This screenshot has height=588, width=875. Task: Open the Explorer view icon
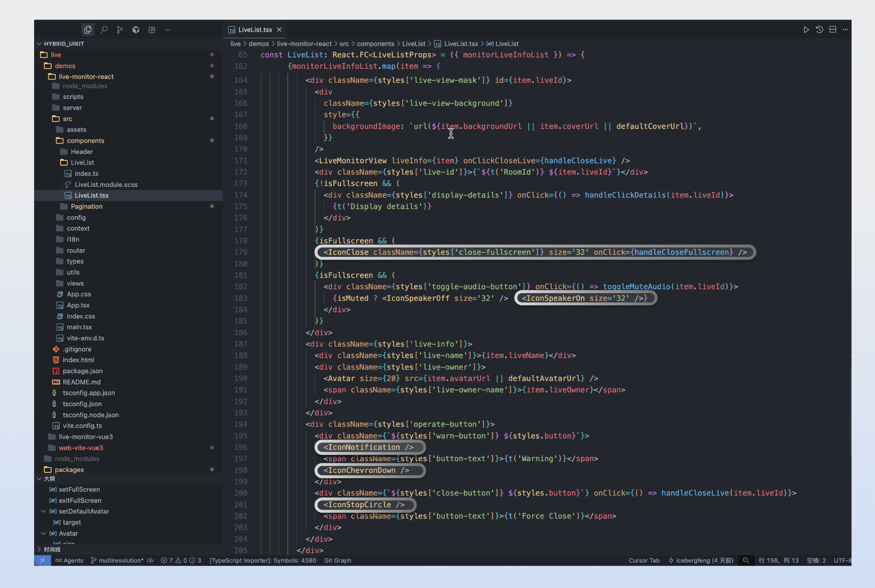88,30
